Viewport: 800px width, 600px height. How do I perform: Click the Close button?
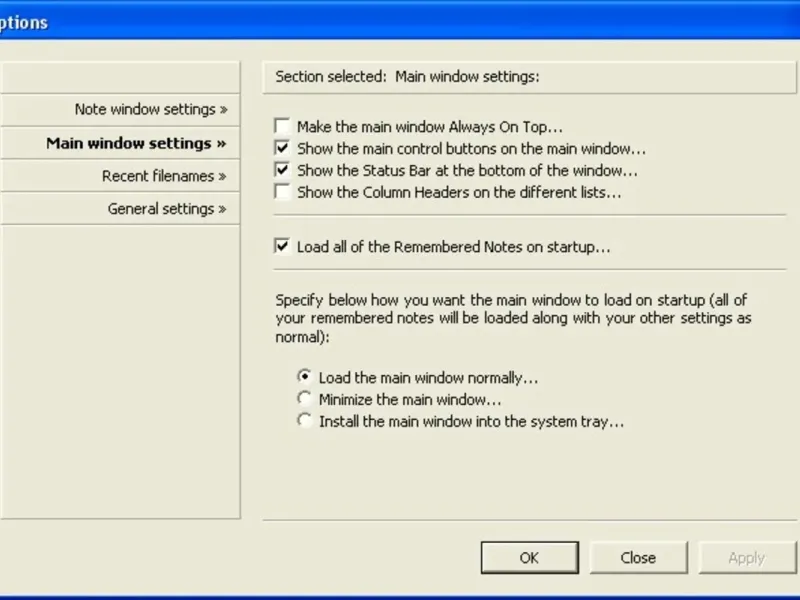coord(638,558)
